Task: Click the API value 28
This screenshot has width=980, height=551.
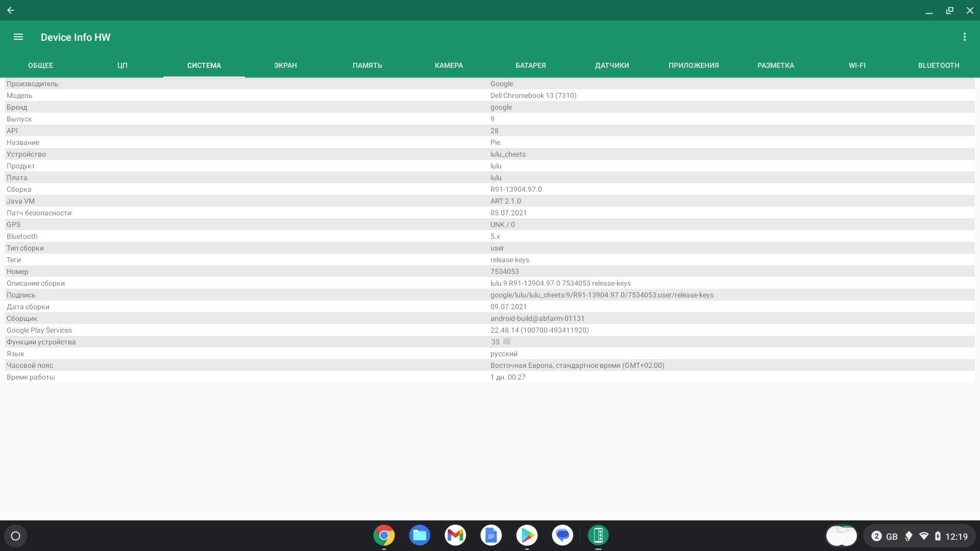Action: point(495,131)
